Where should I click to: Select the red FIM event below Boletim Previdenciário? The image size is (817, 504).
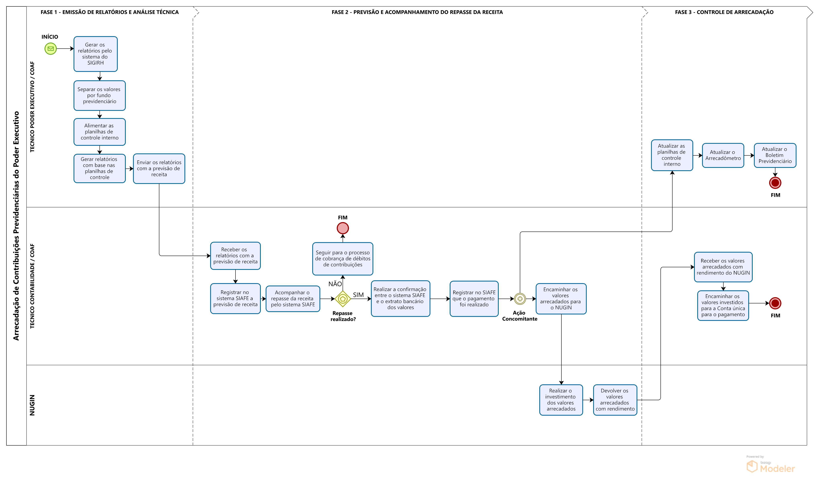[x=775, y=183]
